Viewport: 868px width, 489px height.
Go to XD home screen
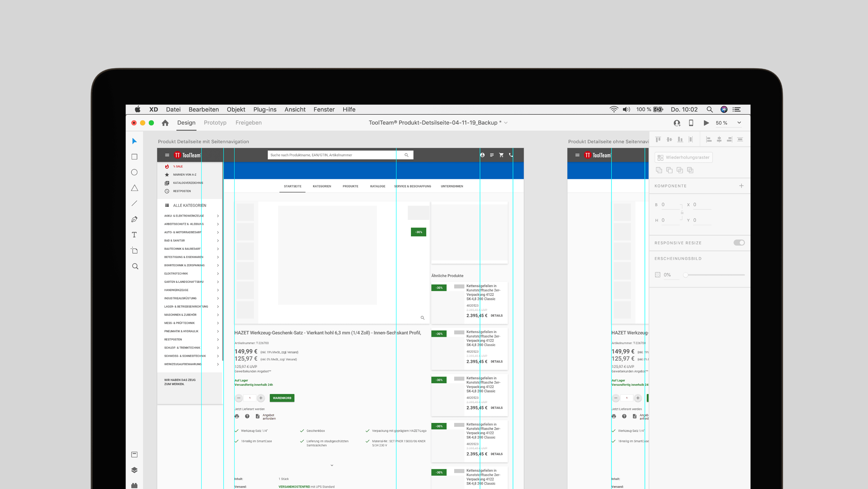point(165,123)
